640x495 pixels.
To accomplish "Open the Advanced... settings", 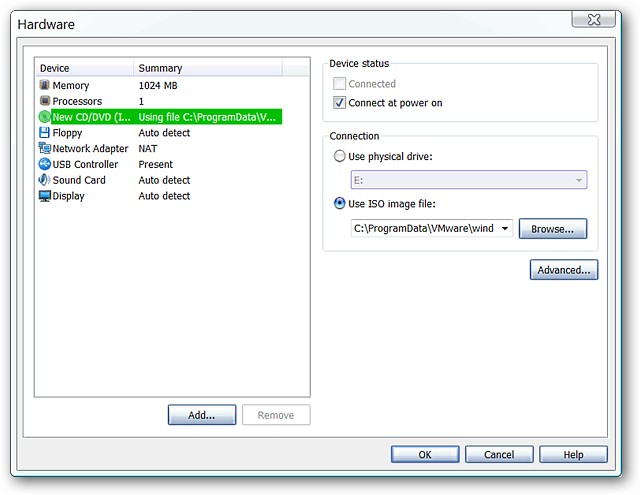I will [564, 270].
